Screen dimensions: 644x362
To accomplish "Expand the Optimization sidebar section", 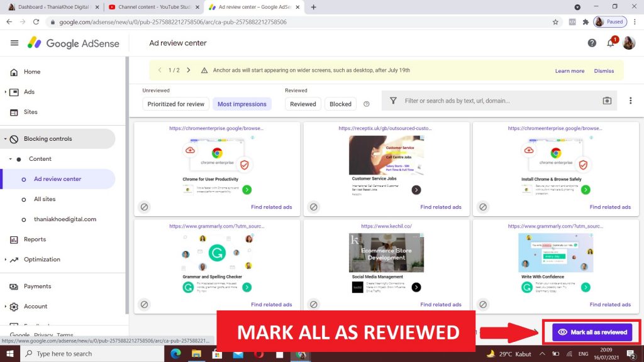I will pyautogui.click(x=6, y=260).
